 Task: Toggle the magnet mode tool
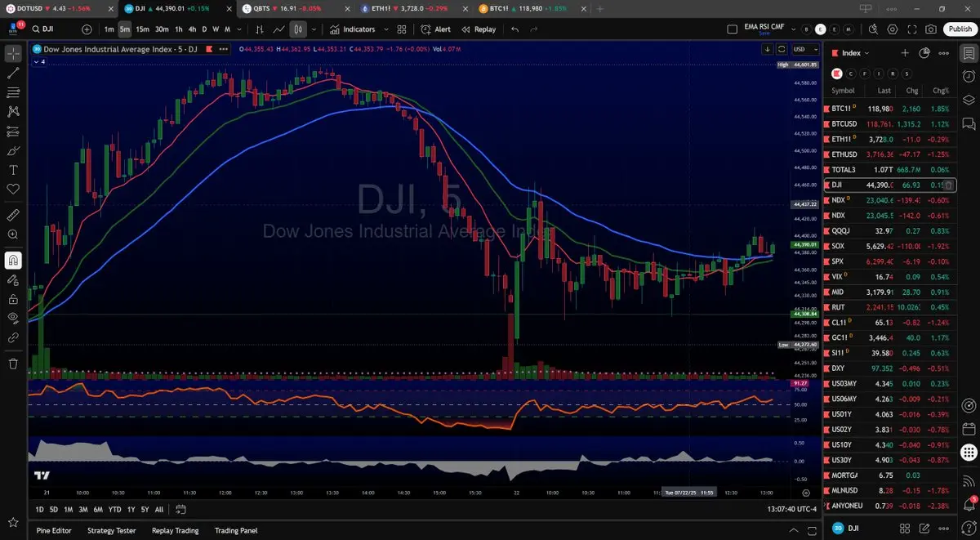point(13,260)
